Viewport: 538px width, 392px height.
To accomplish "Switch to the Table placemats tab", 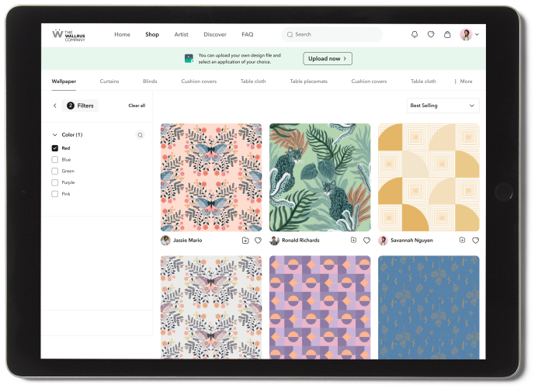I will pyautogui.click(x=309, y=82).
